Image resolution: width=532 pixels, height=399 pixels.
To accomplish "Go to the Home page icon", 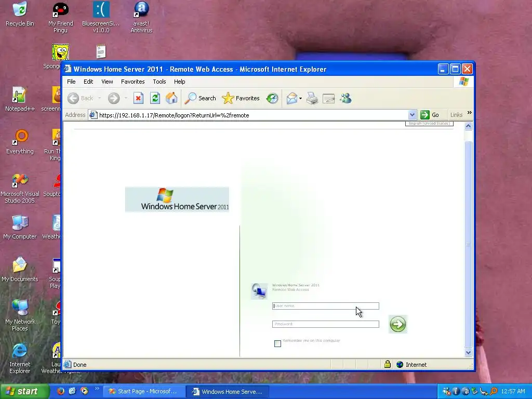I will [171, 98].
